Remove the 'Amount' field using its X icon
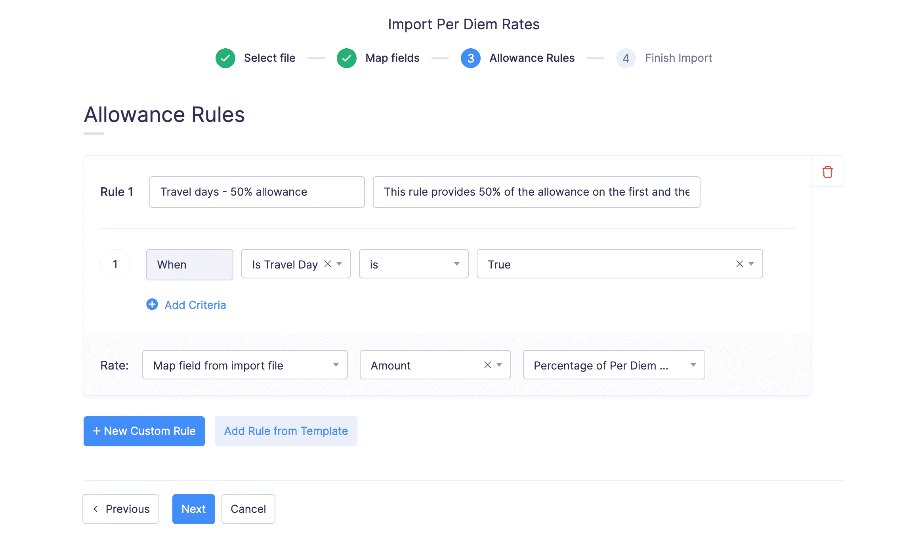 [487, 365]
